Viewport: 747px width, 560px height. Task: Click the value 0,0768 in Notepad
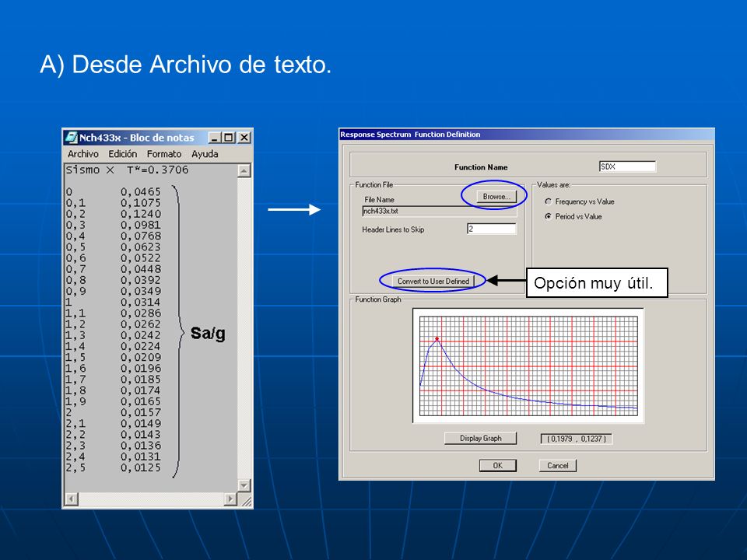(x=141, y=236)
